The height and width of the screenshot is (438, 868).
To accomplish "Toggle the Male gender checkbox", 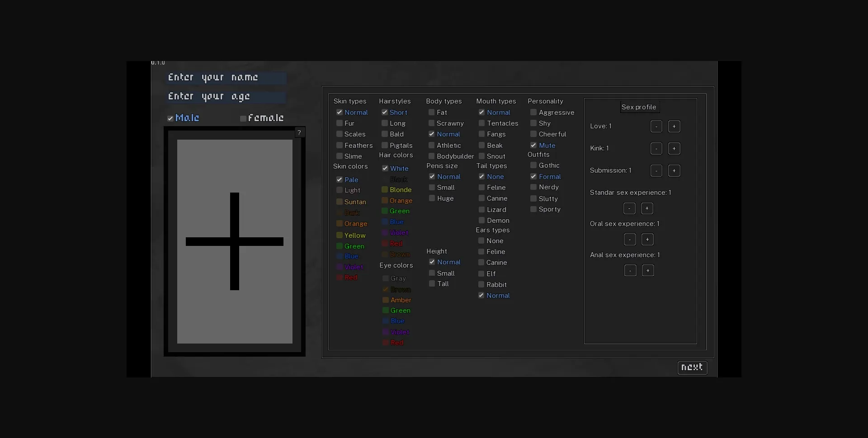I will [170, 118].
